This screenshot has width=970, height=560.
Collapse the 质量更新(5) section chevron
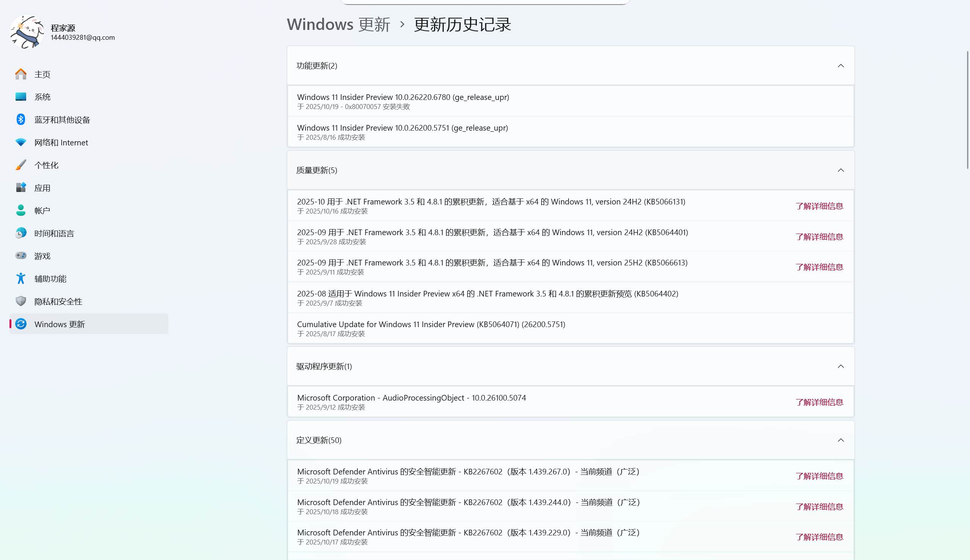840,170
